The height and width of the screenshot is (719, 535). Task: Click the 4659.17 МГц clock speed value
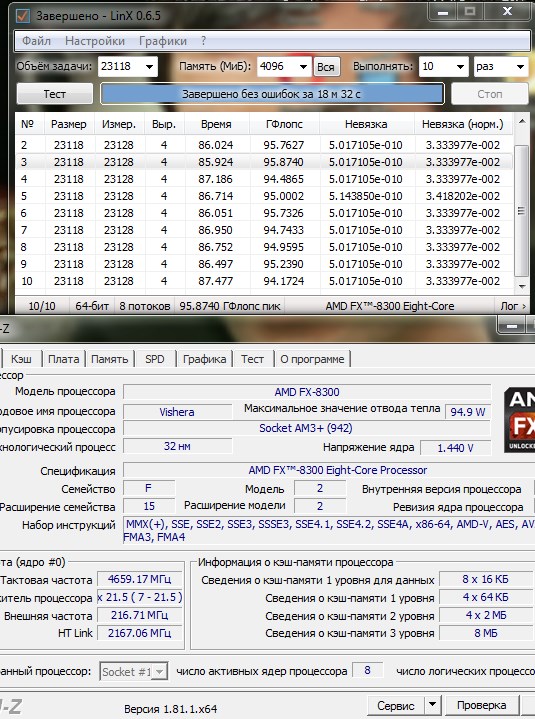(139, 579)
